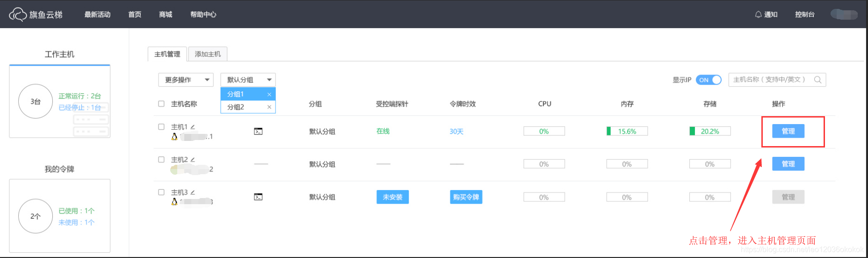The height and width of the screenshot is (258, 868).
Task: Click the 购买令牌 button
Action: (x=466, y=197)
